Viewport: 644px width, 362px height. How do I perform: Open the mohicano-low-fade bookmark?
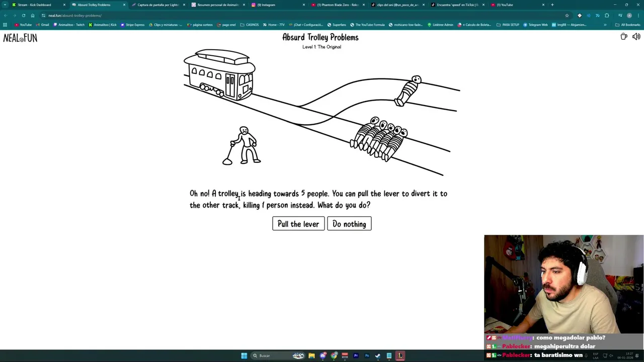(x=406, y=25)
